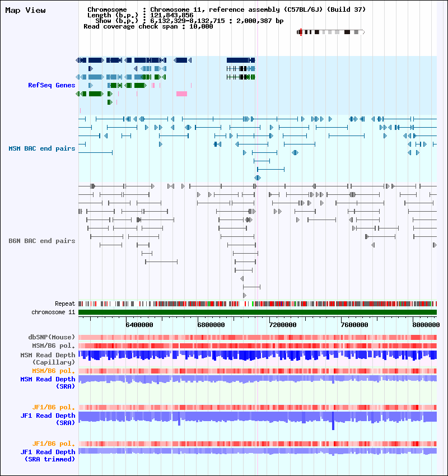This screenshot has height=476, width=448.
Task: Click the JF1 Read Depth (SRA trimmed) histogram
Action: pos(258,451)
